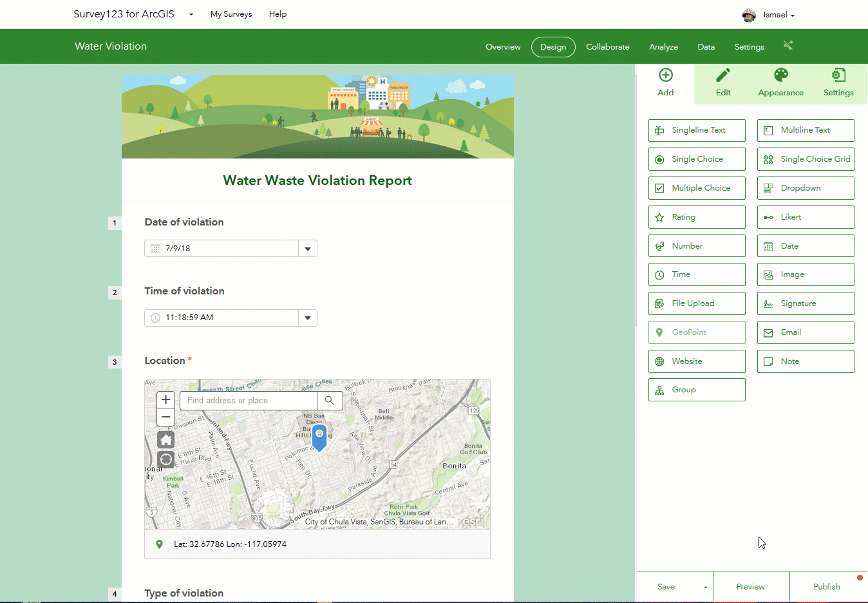Add an Image question
This screenshot has width=868, height=603.
806,274
